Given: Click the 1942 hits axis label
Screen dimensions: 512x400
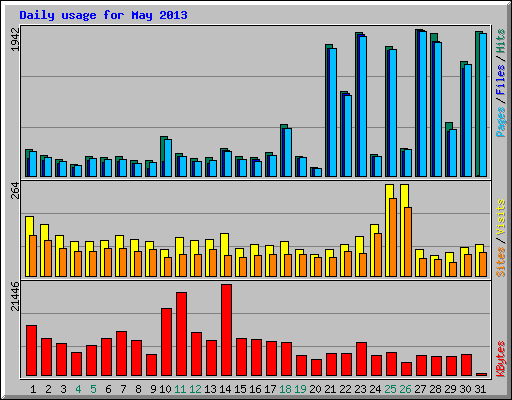Looking at the screenshot, I should tap(15, 39).
